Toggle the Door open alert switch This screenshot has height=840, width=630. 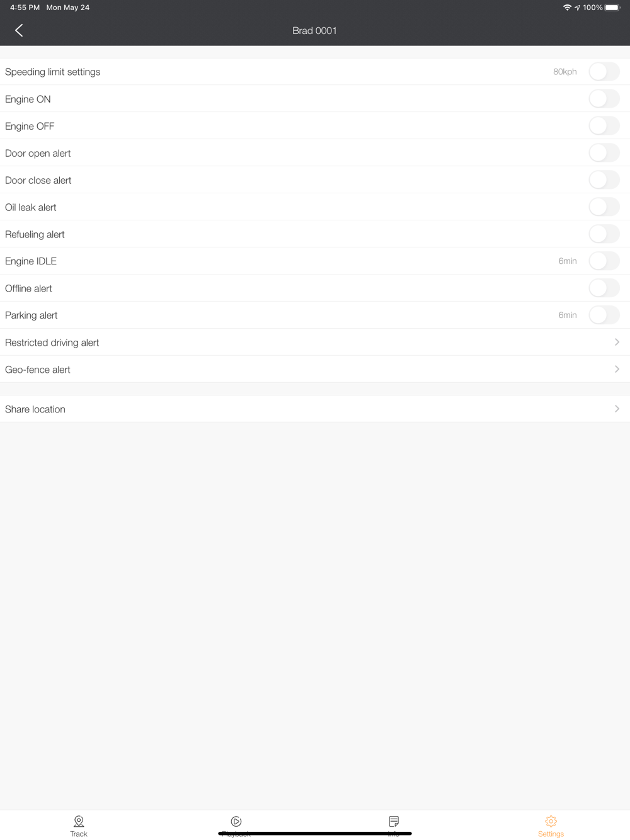604,153
